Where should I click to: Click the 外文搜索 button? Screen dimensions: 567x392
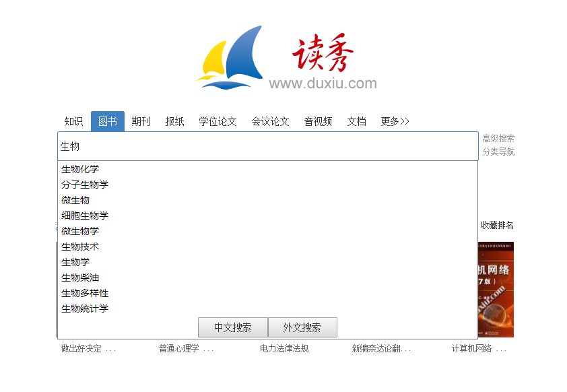pos(302,327)
